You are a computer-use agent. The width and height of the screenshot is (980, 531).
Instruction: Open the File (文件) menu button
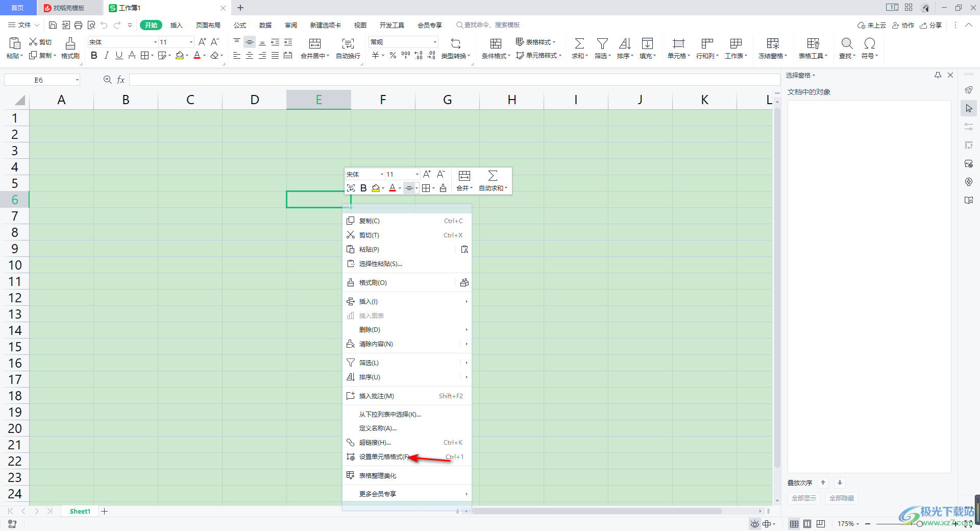click(x=23, y=25)
